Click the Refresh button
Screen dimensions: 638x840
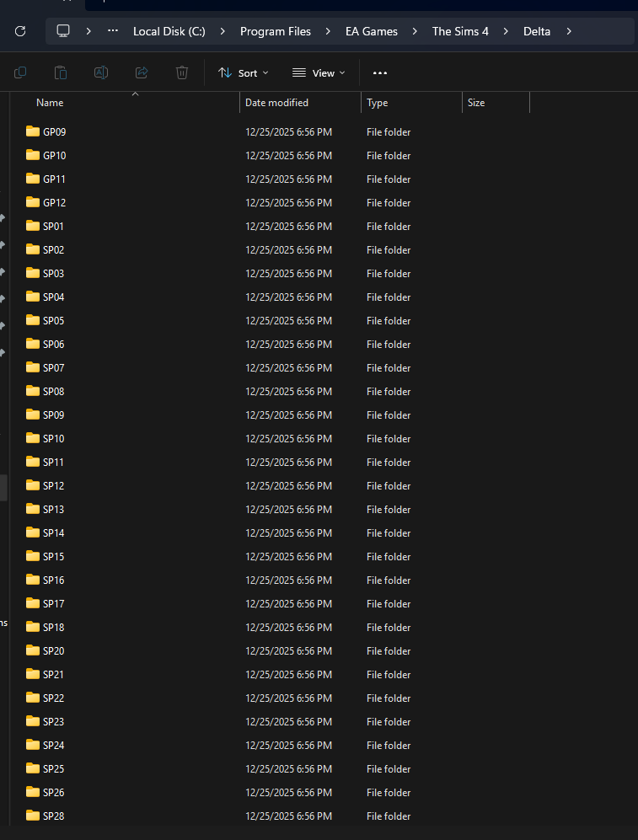pyautogui.click(x=20, y=31)
